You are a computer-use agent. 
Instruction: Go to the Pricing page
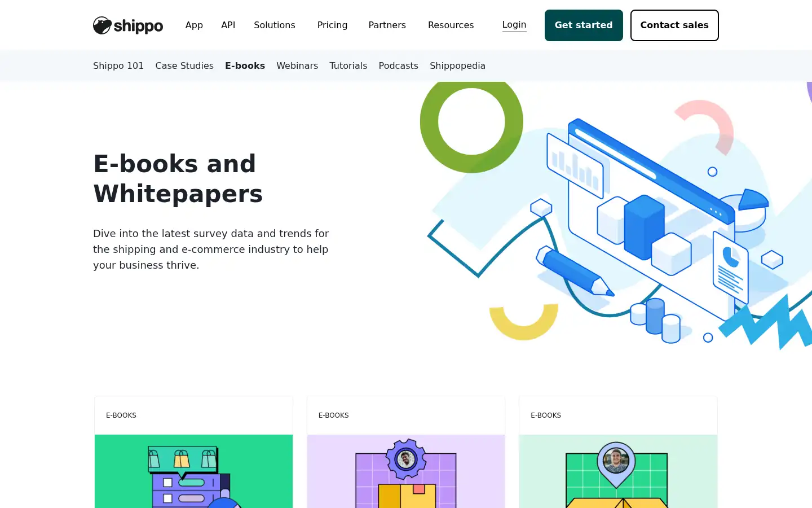pos(332,25)
